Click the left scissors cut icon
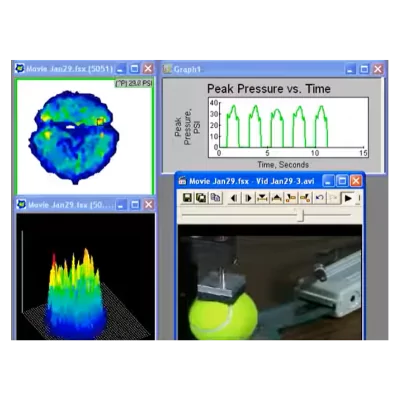 291,198
